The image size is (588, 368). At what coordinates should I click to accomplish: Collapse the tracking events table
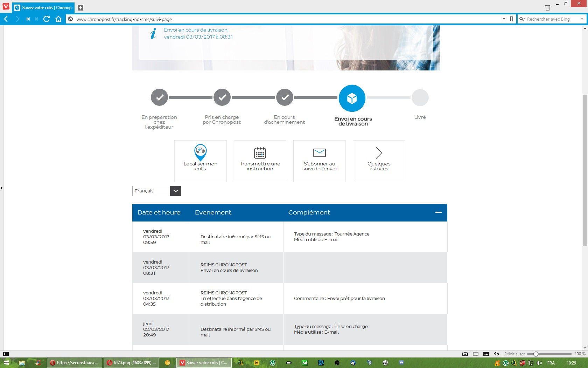click(x=438, y=212)
